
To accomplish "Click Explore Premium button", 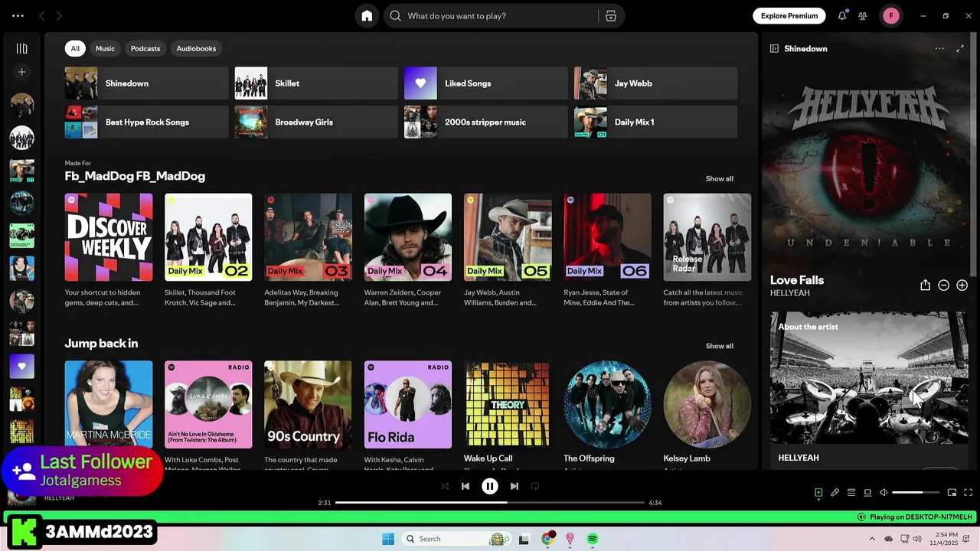I will click(x=789, y=16).
